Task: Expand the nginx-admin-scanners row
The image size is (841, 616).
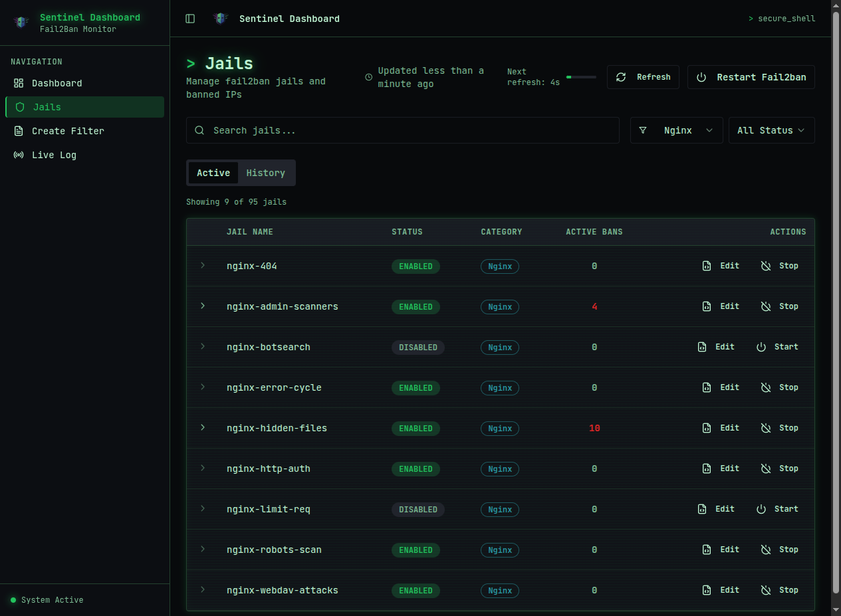Action: click(203, 306)
